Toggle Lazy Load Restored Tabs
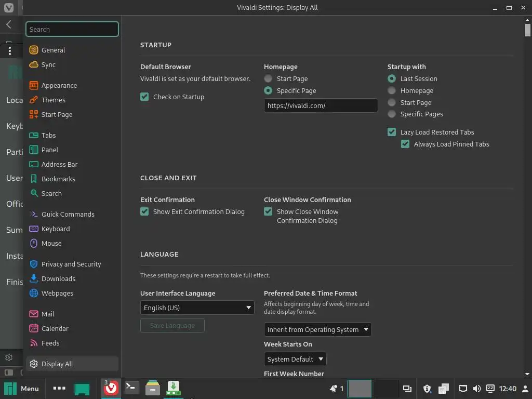 pos(392,132)
